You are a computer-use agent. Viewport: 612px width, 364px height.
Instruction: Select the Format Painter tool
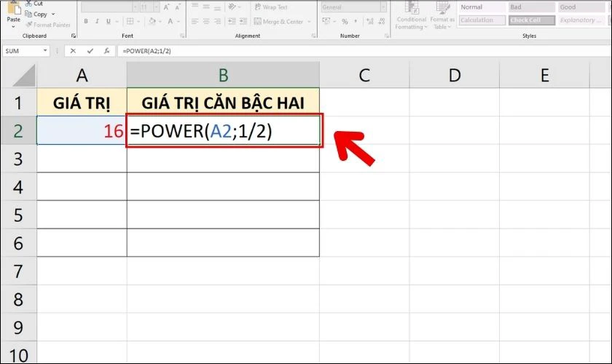tap(48, 25)
